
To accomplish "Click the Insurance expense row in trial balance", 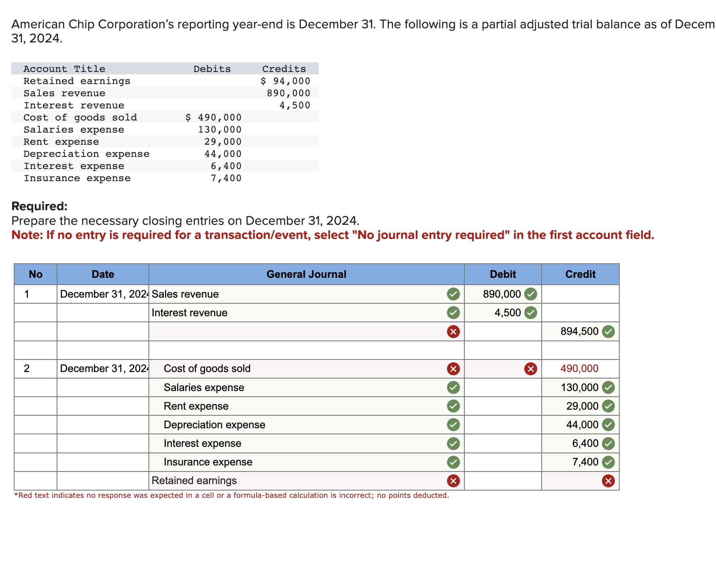I will coord(165,178).
